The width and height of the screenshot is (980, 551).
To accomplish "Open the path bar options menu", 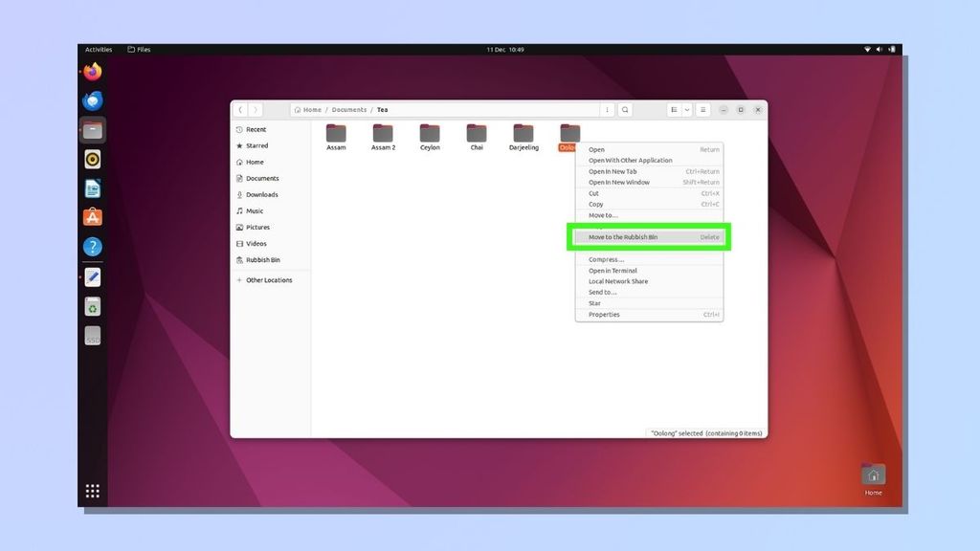I will pyautogui.click(x=607, y=110).
